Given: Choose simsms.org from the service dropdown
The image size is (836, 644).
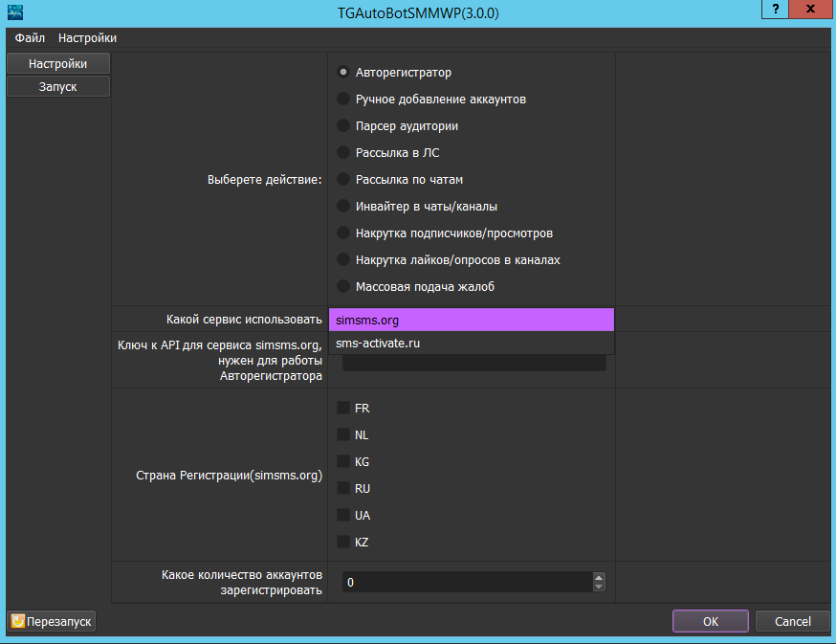Looking at the screenshot, I should (x=471, y=321).
